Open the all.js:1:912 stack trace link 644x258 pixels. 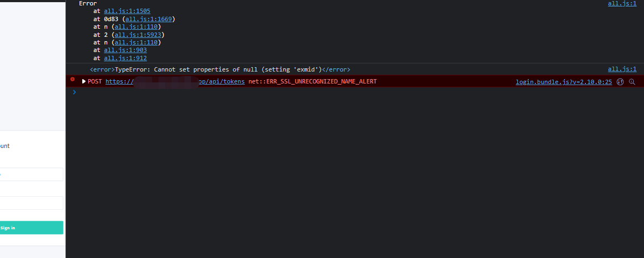[x=125, y=58]
